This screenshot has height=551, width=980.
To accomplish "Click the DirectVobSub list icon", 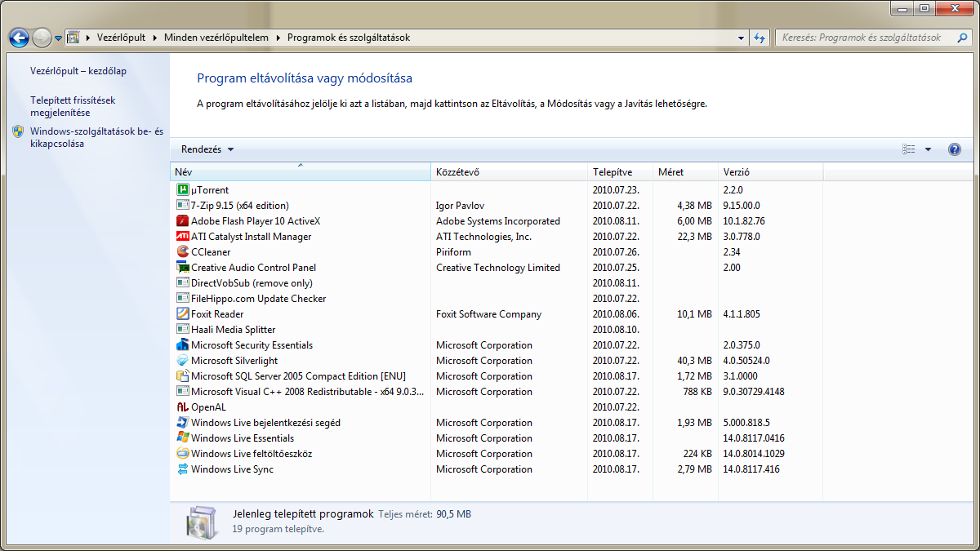I will pos(183,283).
